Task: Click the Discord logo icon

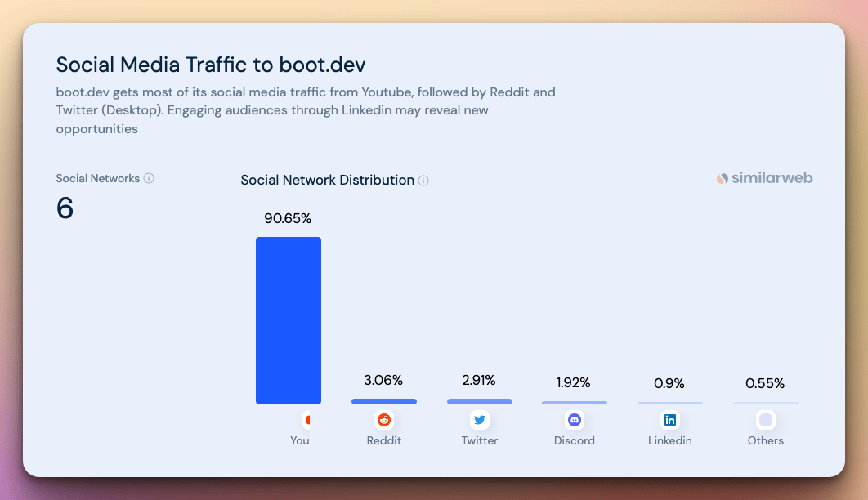Action: click(575, 420)
